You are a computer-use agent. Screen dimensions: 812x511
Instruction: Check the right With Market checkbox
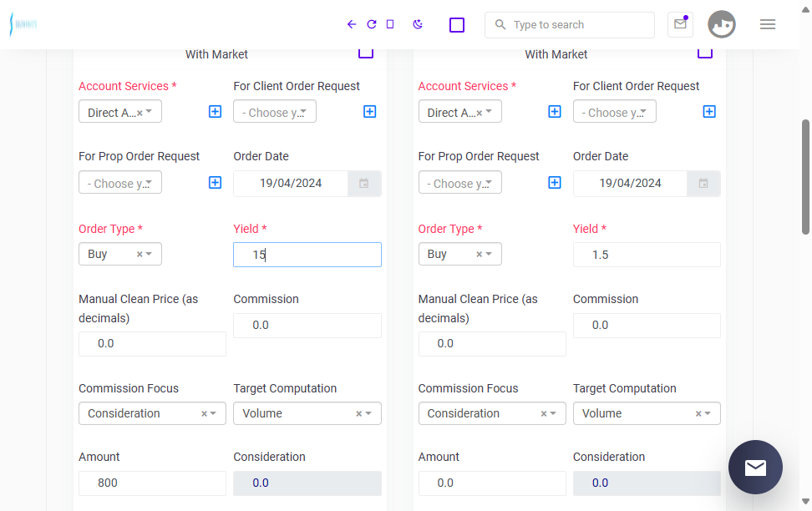tap(705, 53)
